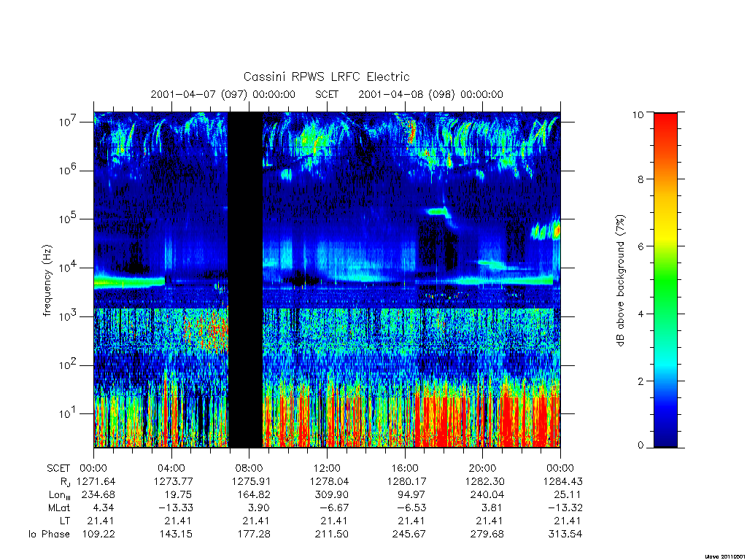The height and width of the screenshot is (560, 747).
Task: Click the SCET time label '20:00'
Action: tap(483, 468)
